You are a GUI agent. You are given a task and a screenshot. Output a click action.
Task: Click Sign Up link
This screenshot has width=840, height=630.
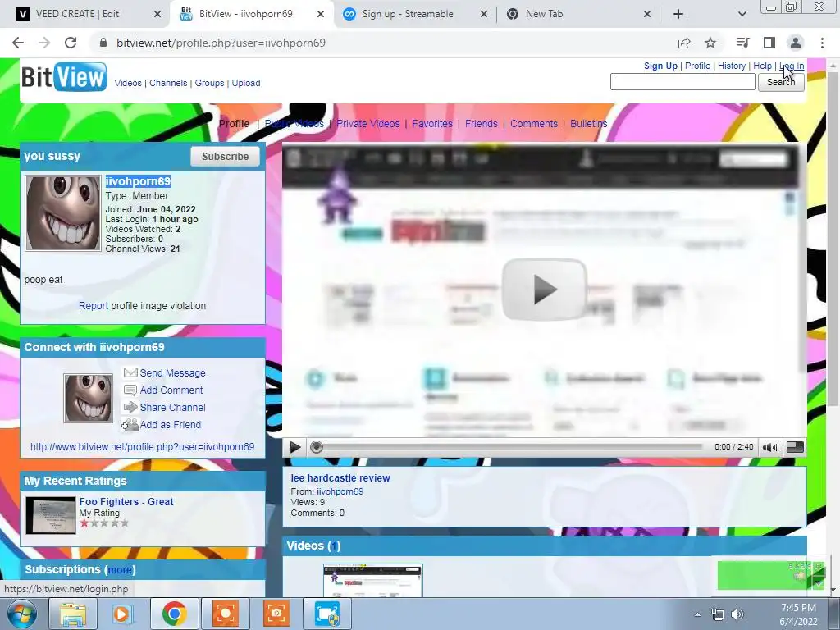[x=660, y=66]
